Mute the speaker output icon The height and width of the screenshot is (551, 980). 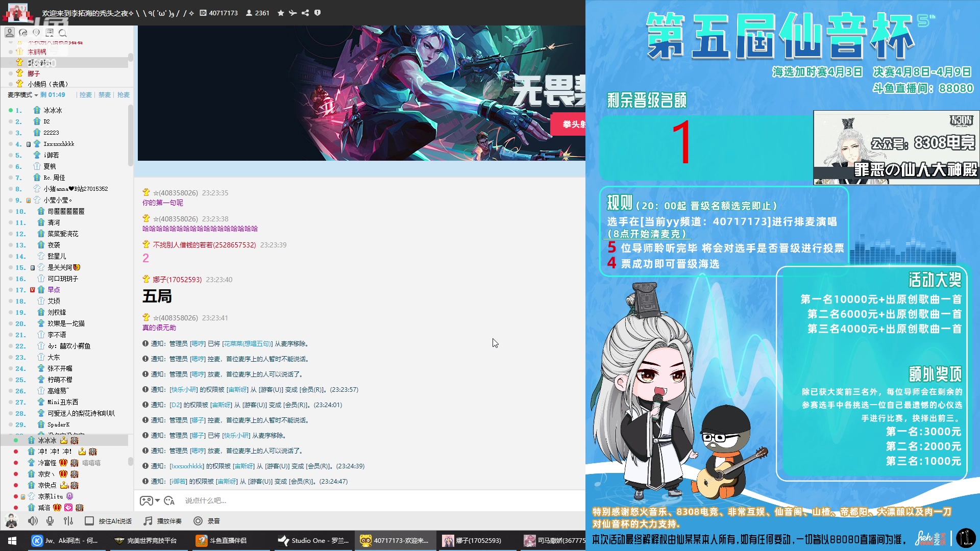(32, 521)
